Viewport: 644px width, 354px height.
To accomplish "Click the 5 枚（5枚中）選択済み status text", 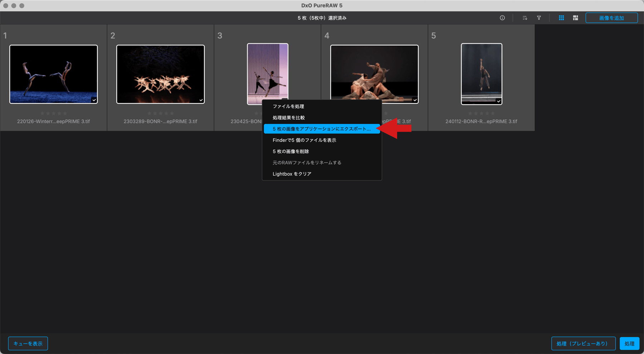I will [322, 18].
